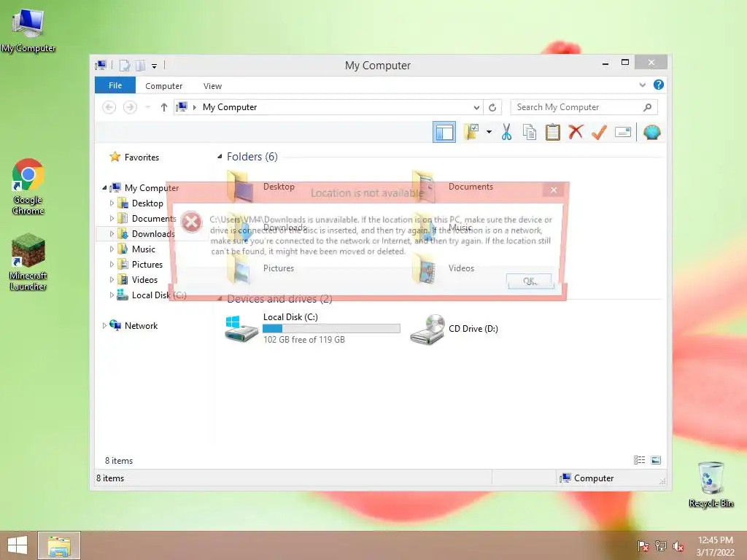
Task: Collapse the Folders (6) group
Action: click(220, 156)
